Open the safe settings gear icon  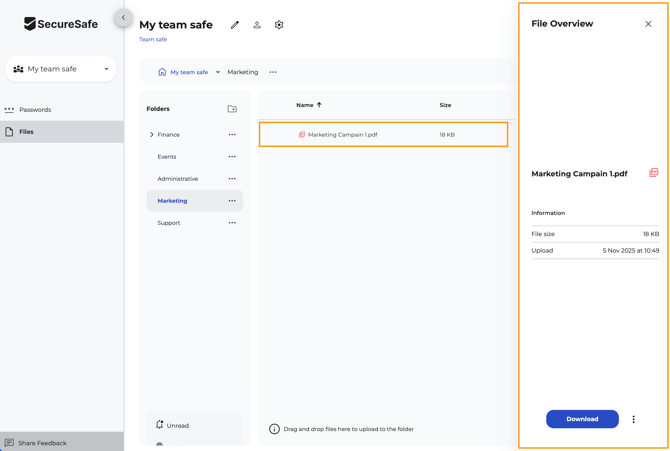pos(279,25)
